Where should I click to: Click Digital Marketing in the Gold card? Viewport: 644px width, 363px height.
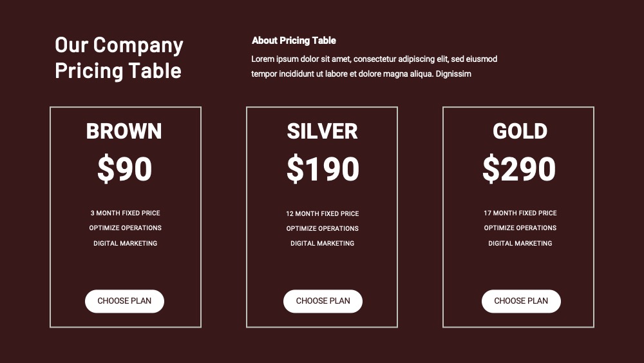(x=520, y=243)
